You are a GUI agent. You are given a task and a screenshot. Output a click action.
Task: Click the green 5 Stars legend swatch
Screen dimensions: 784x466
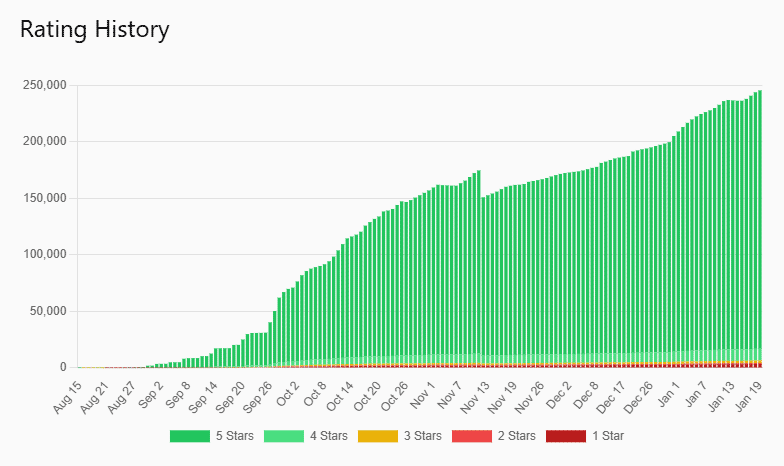[x=188, y=435]
